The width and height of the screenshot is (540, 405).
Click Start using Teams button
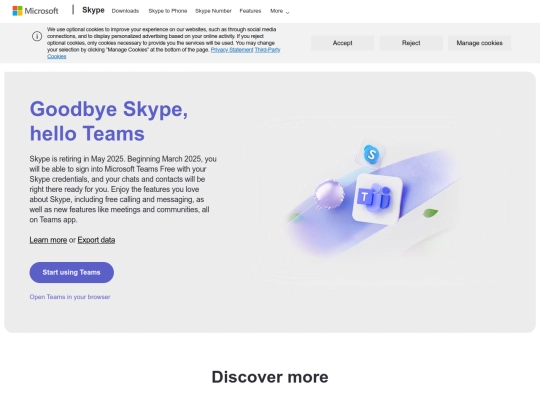(72, 272)
